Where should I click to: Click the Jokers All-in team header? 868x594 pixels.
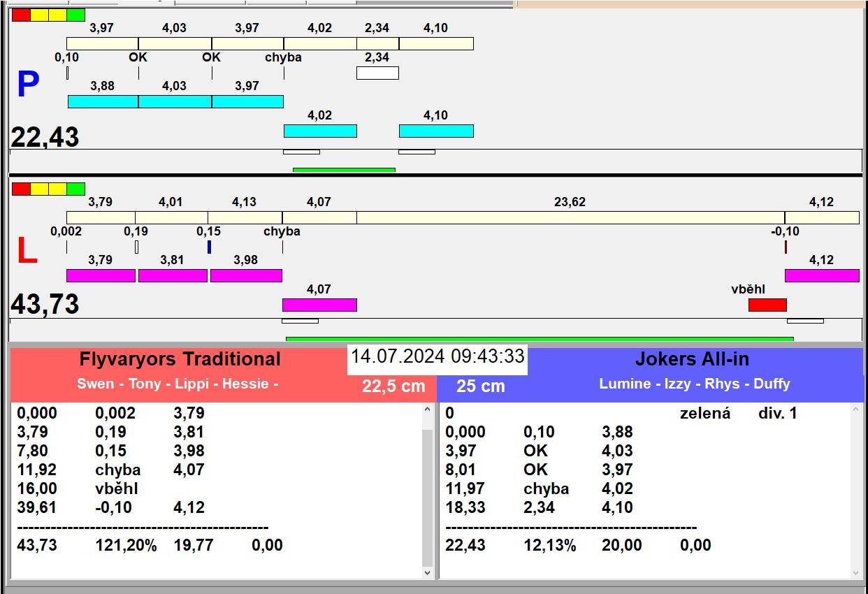coord(691,359)
